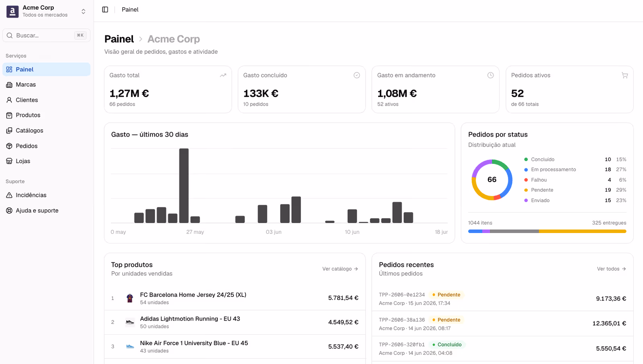Click the FC Barcelona jersey thumbnail

click(130, 298)
